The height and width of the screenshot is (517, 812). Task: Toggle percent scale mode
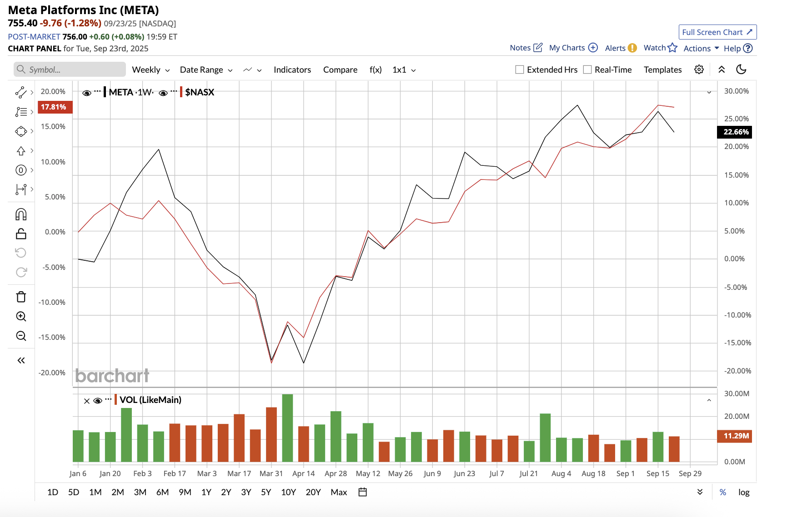coord(723,492)
